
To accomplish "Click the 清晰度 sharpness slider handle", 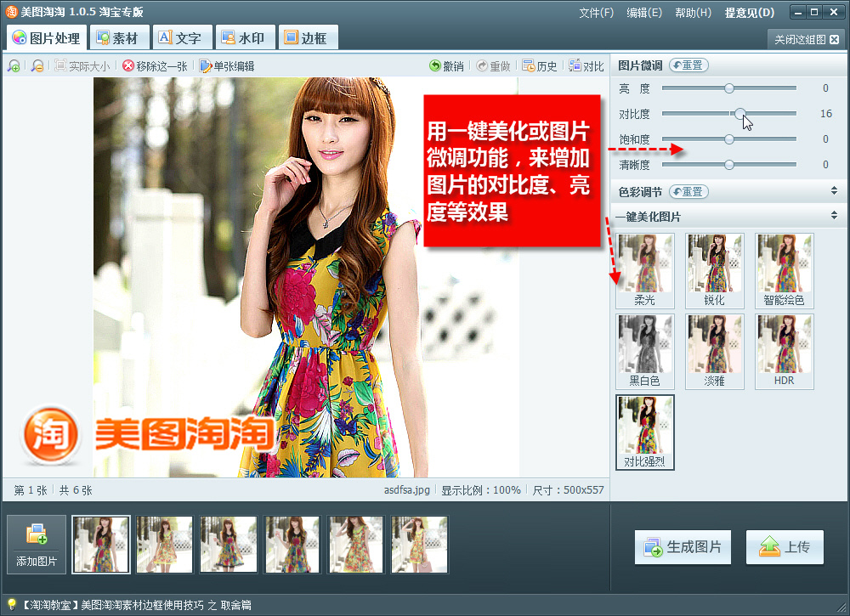I will pos(729,165).
